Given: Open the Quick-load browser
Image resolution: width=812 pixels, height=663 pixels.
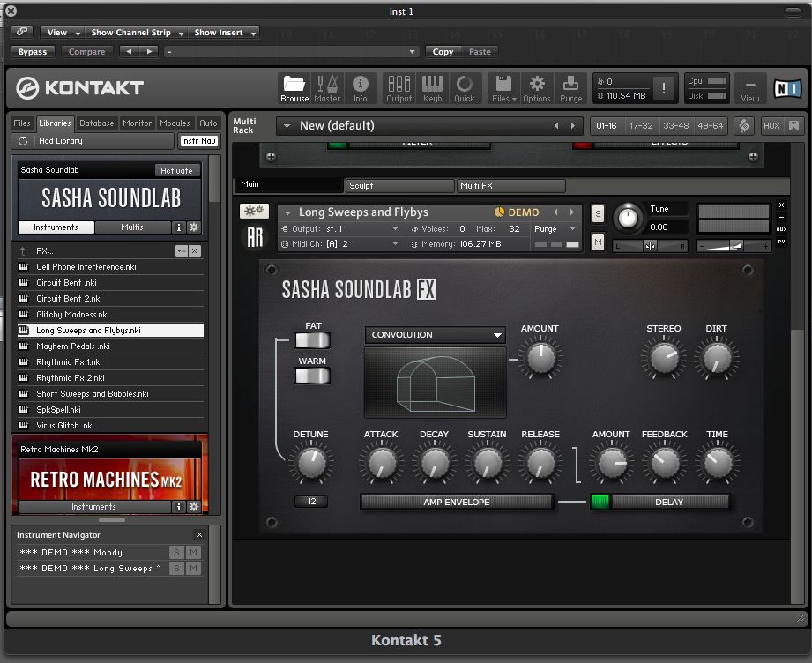Looking at the screenshot, I should [x=465, y=88].
